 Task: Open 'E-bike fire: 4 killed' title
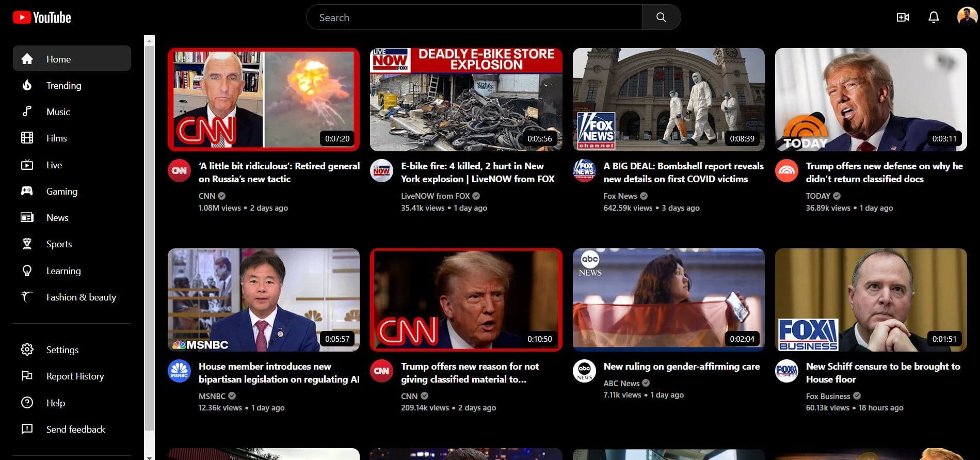pyautogui.click(x=478, y=172)
